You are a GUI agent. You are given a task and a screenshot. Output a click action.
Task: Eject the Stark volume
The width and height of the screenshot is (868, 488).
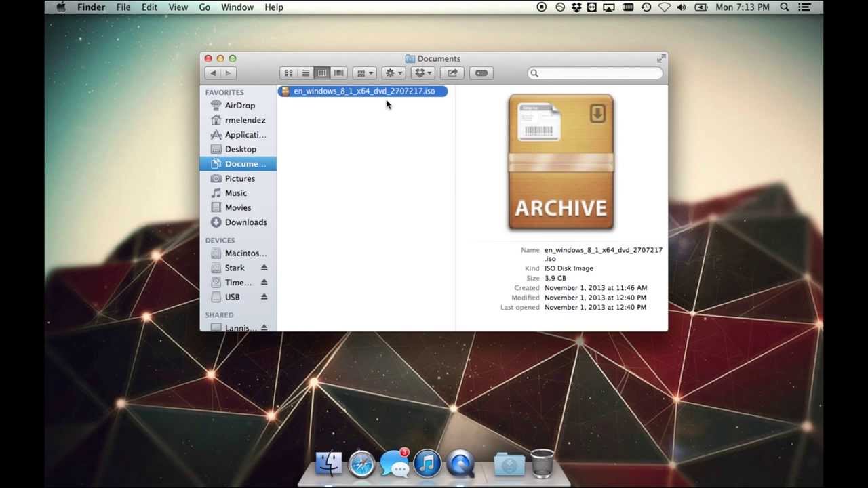(x=264, y=268)
